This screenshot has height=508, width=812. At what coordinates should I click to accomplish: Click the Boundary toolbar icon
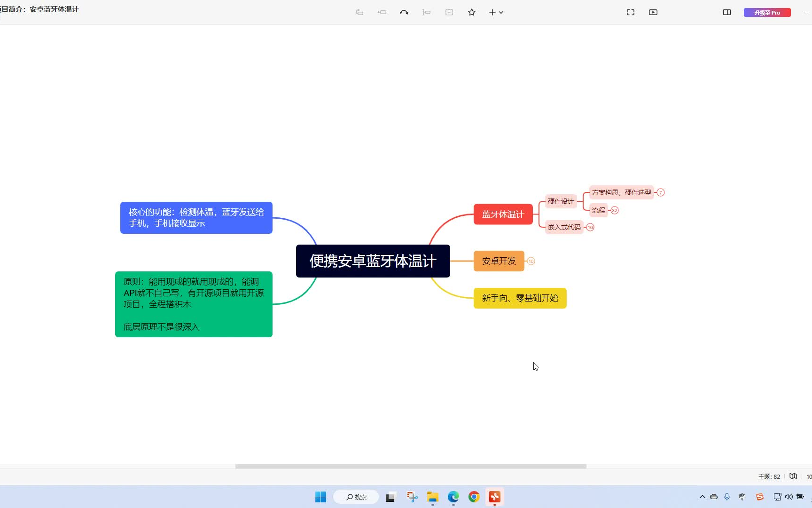pyautogui.click(x=449, y=12)
